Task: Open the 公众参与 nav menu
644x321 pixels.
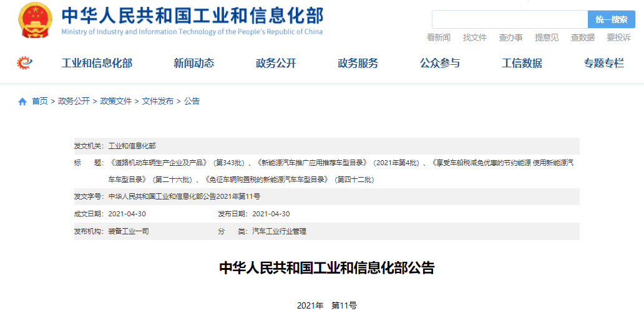Action: pos(440,63)
